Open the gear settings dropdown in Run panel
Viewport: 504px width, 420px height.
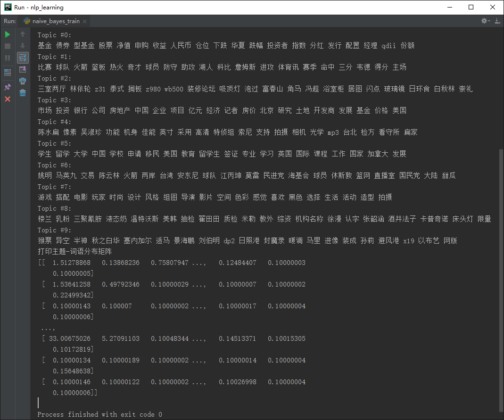[x=485, y=21]
